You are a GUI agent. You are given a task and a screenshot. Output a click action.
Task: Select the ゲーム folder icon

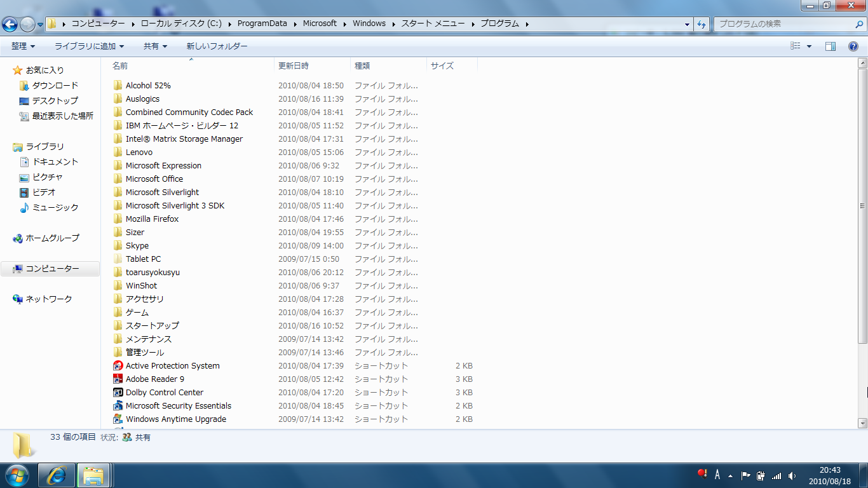coord(118,312)
